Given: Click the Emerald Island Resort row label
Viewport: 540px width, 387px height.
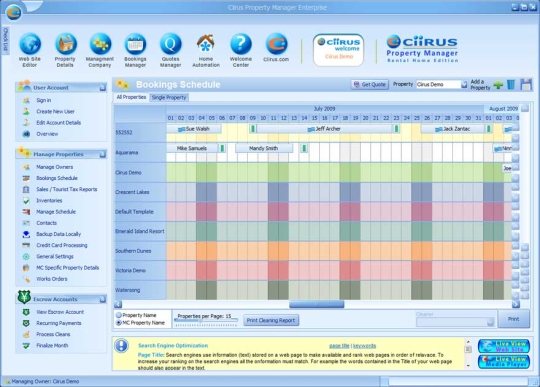Looking at the screenshot, I should click(140, 231).
